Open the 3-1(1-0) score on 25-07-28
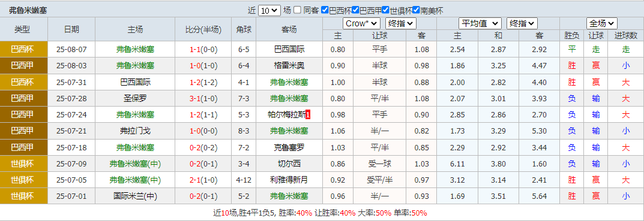 click(x=203, y=98)
